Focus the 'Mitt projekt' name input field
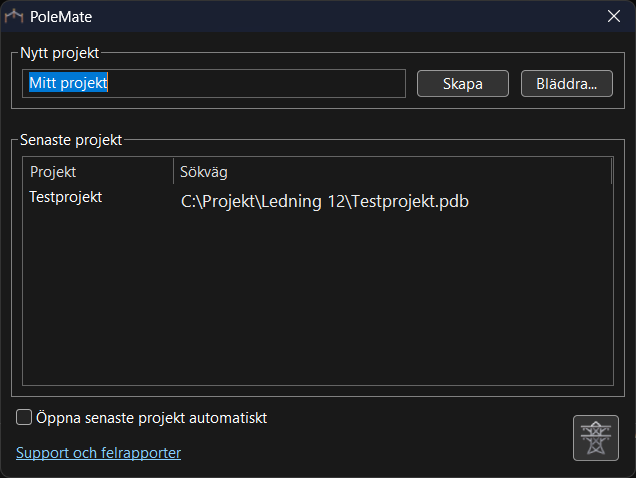This screenshot has height=478, width=636. (214, 83)
